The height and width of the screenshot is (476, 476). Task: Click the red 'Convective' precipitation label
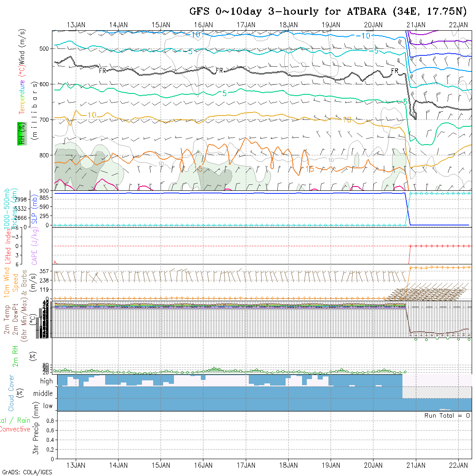point(15,429)
